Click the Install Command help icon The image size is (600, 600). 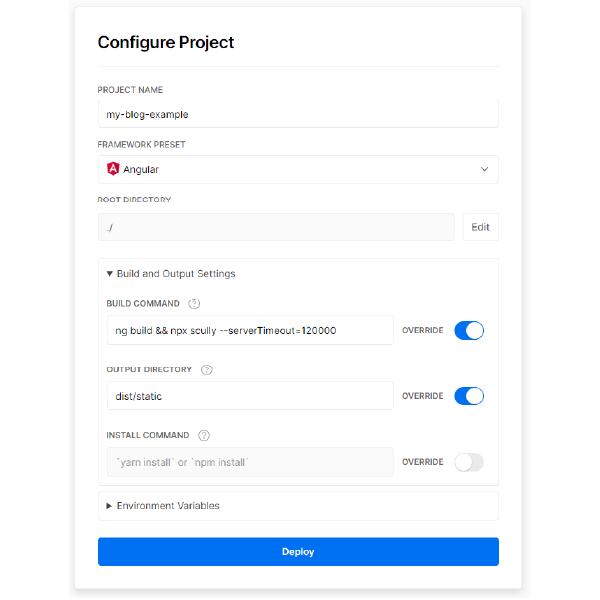(204, 435)
